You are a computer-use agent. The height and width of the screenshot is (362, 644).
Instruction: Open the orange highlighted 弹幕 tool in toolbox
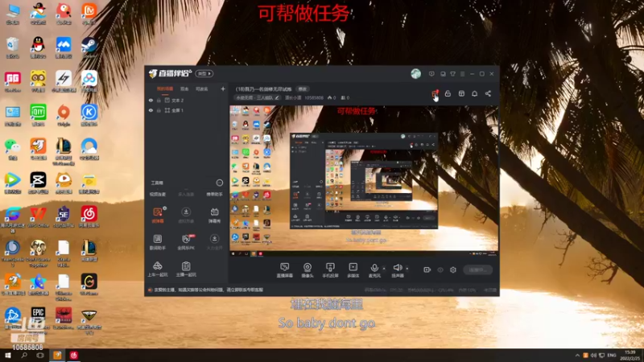coord(158,215)
